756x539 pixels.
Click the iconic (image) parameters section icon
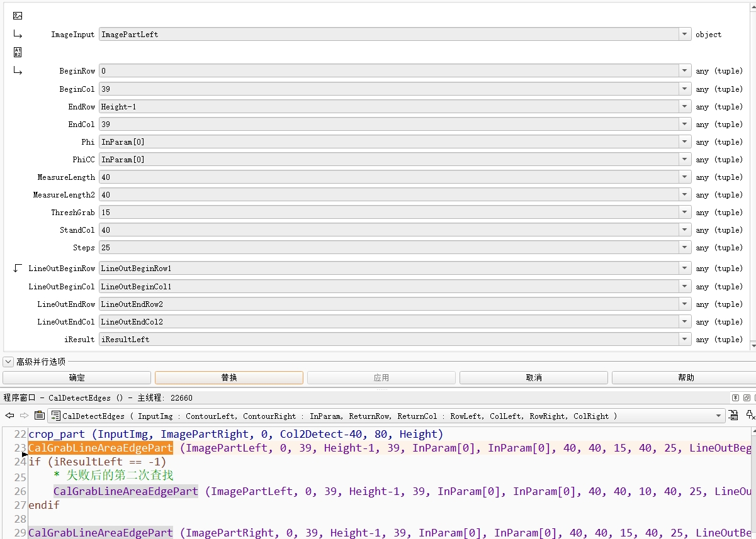pos(18,16)
